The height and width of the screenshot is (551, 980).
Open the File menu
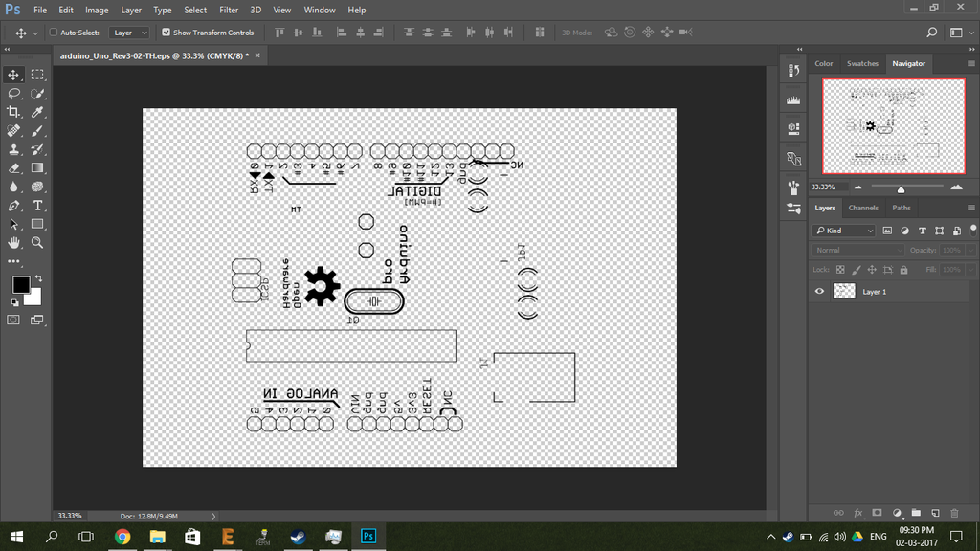pos(40,10)
